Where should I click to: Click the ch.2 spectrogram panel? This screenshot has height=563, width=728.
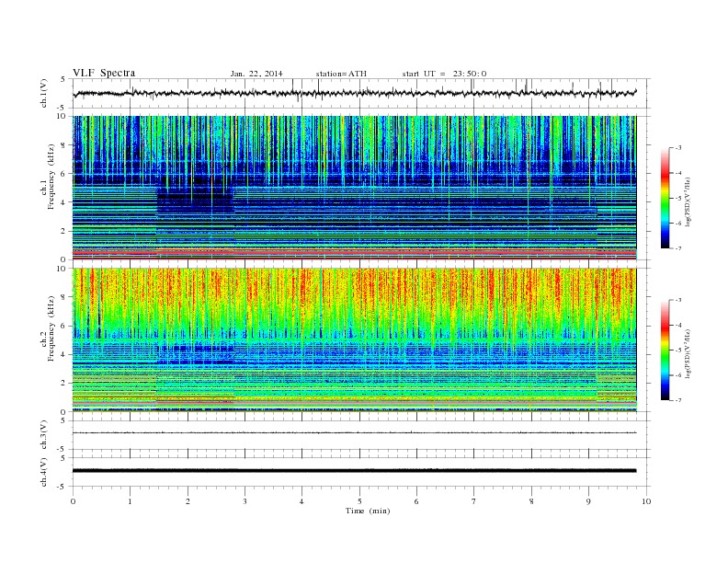[354, 340]
